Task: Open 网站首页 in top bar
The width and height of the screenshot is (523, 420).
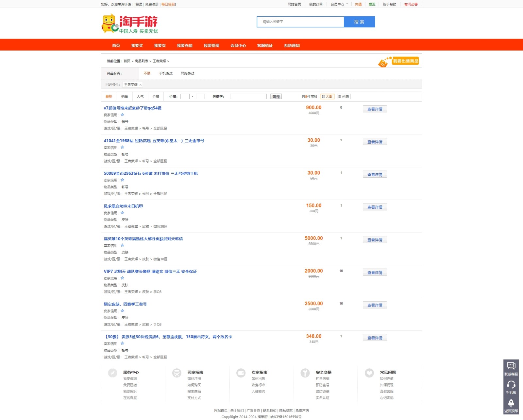Action: (x=294, y=4)
